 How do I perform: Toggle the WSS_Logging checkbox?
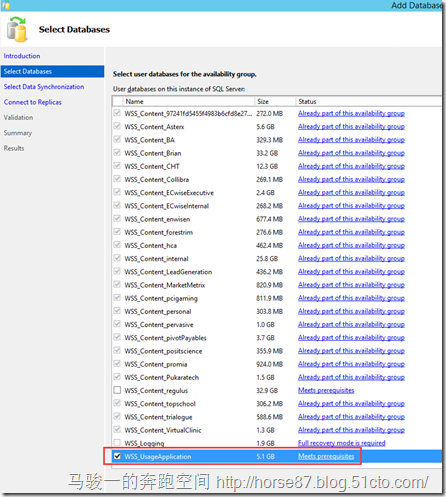117,443
